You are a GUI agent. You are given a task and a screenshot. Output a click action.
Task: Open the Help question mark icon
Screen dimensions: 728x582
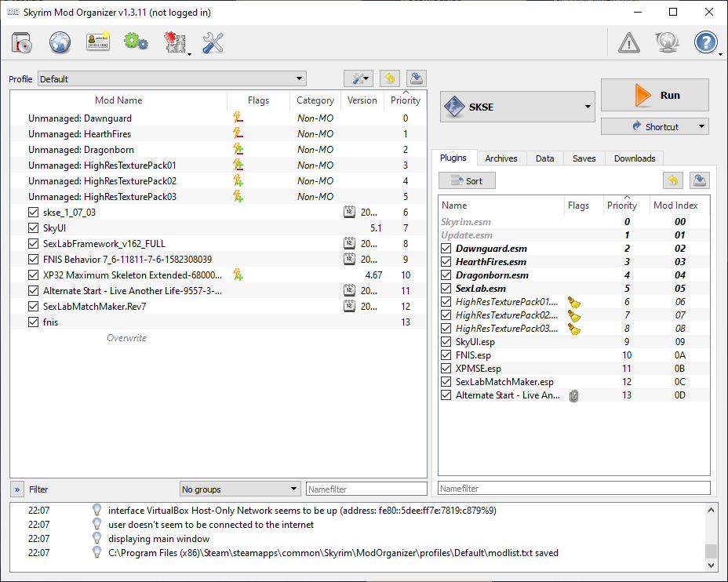706,42
